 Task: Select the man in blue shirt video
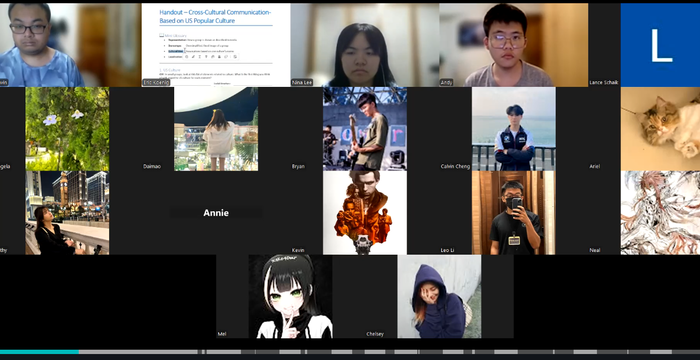[70, 45]
